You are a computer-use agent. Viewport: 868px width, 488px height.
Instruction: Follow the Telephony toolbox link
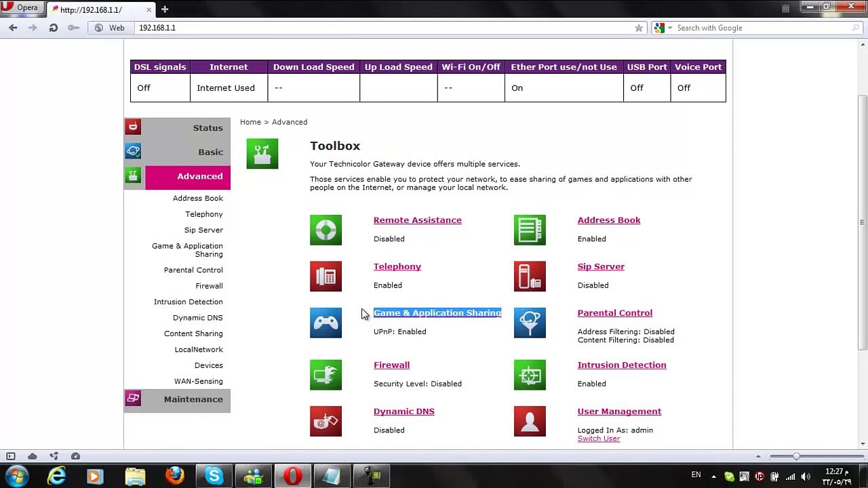[397, 266]
